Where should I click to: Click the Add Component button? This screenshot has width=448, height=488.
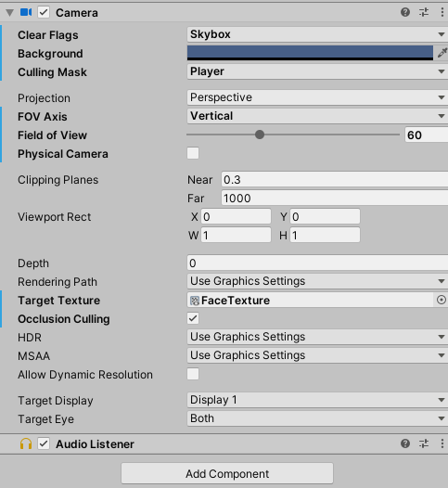227,473
